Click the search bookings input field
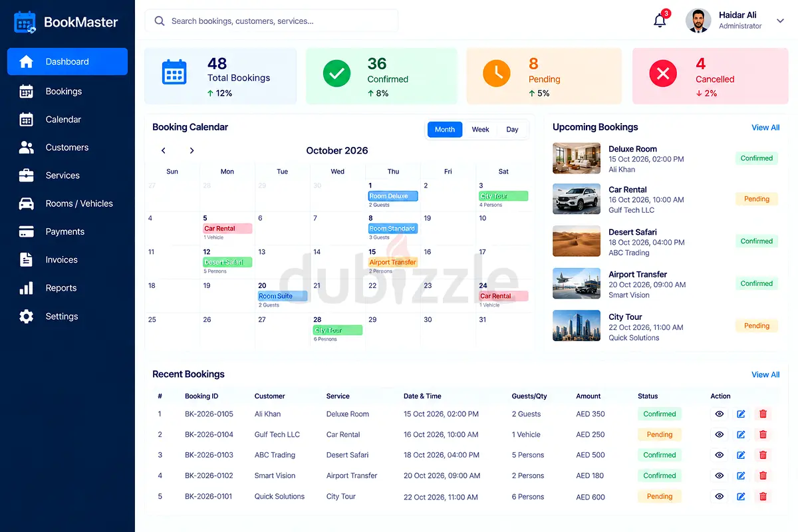Image resolution: width=798 pixels, height=532 pixels. (271, 21)
